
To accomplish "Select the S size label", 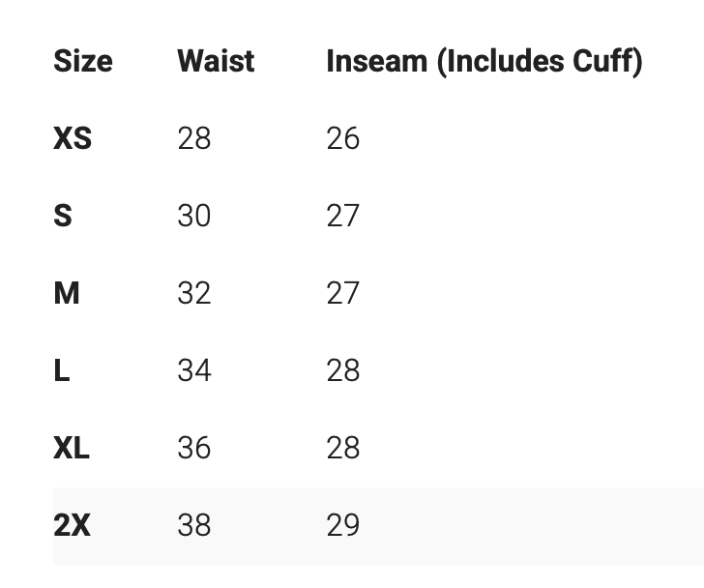I will [63, 216].
